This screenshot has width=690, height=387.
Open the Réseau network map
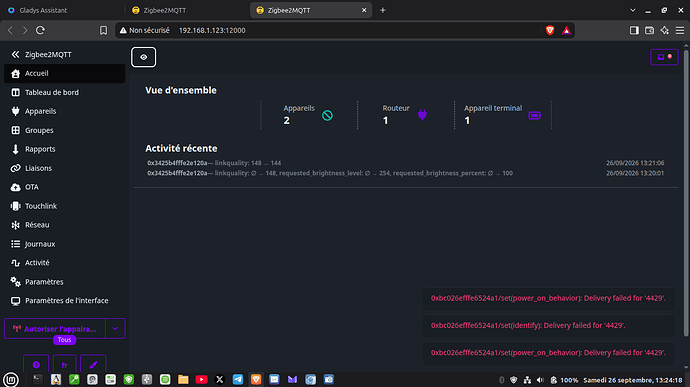(64, 225)
